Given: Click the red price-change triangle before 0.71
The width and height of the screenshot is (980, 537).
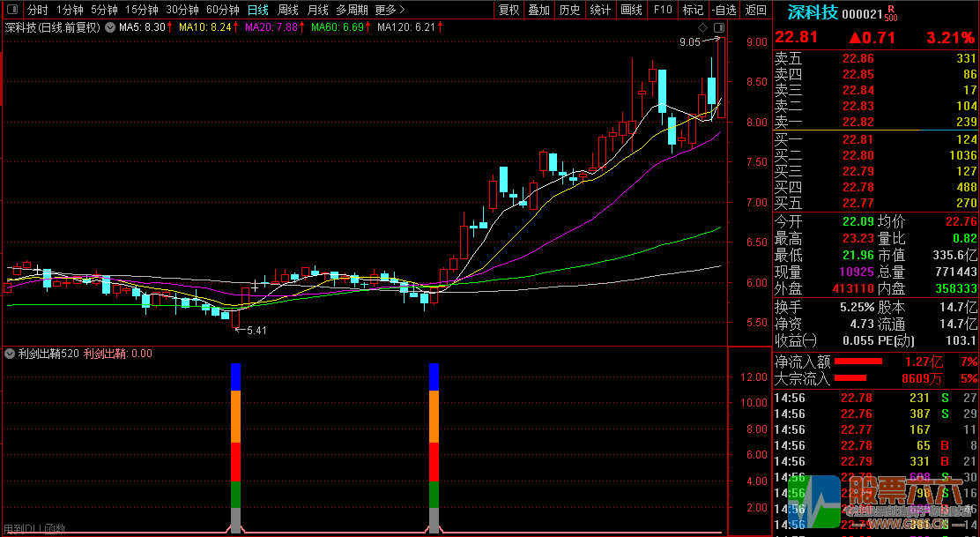Looking at the screenshot, I should tap(855, 38).
